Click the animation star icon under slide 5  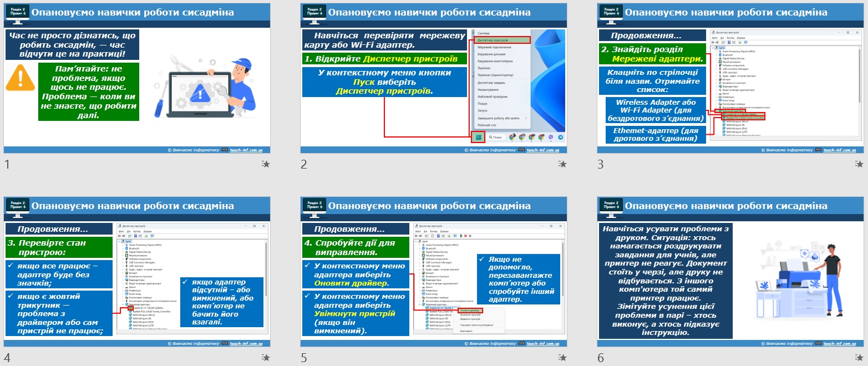[x=563, y=358]
